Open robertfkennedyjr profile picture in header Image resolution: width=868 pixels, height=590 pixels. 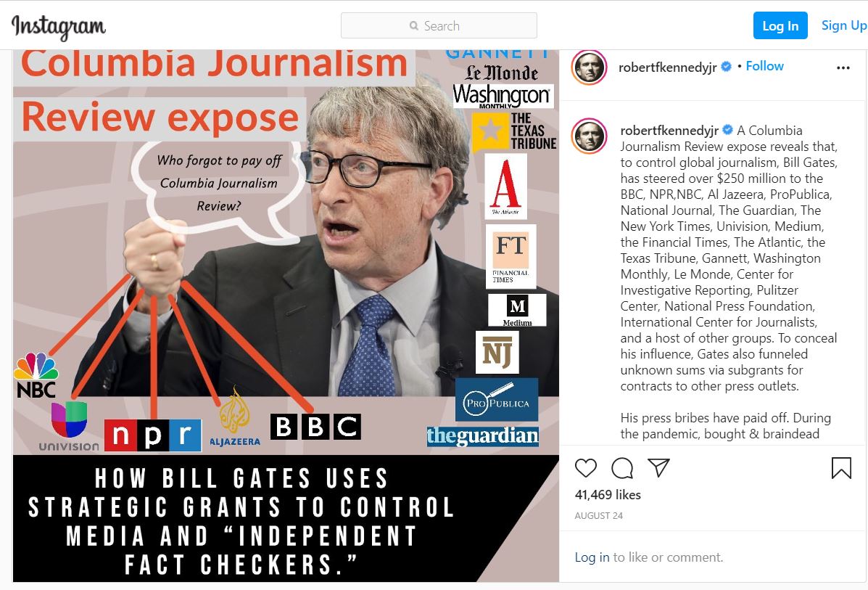click(589, 67)
